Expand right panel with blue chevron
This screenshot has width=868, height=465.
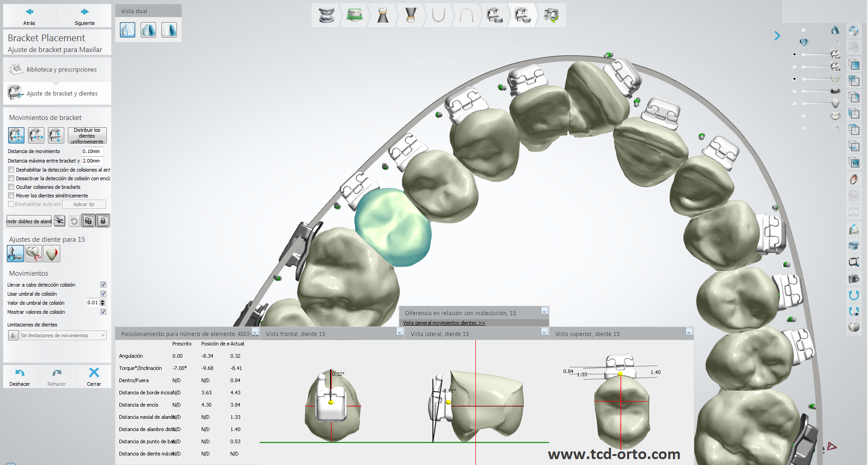[777, 36]
